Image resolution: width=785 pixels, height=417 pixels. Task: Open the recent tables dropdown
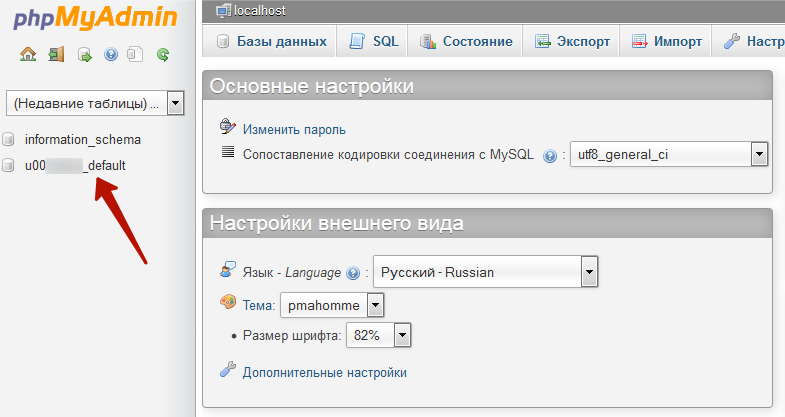coord(95,103)
